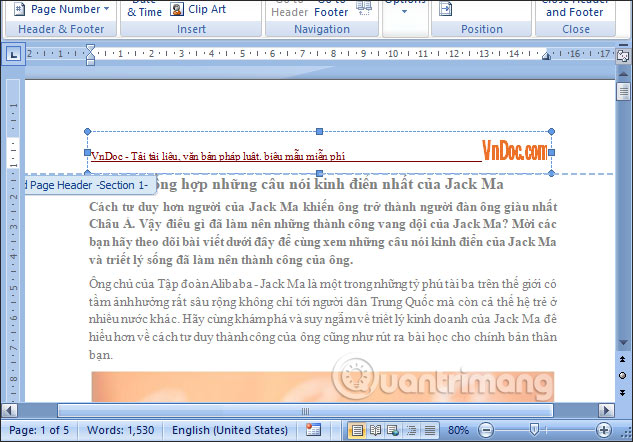
Task: Click the 80% zoom level button
Action: pyautogui.click(x=458, y=430)
